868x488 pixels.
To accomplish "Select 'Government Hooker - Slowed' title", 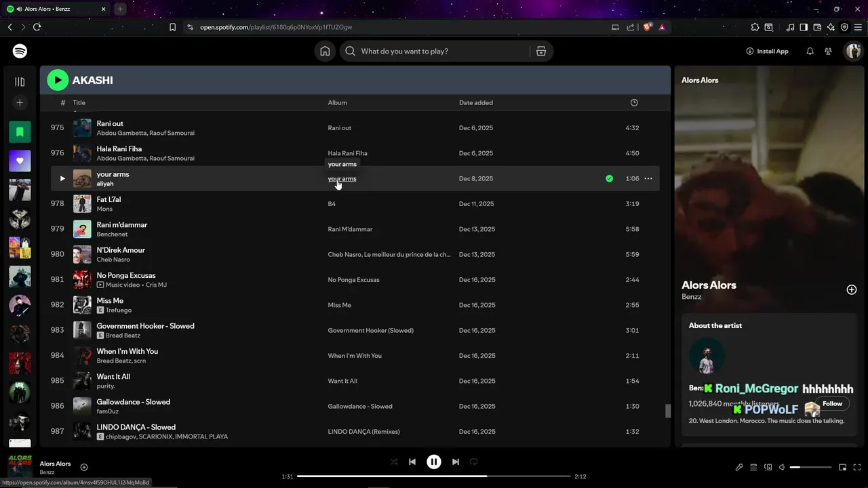I will [x=145, y=326].
